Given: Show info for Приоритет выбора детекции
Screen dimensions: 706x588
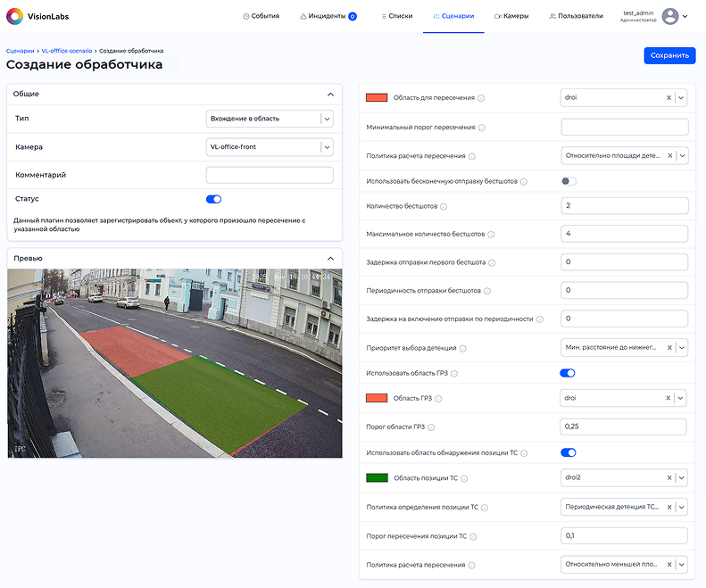Looking at the screenshot, I should [x=462, y=349].
